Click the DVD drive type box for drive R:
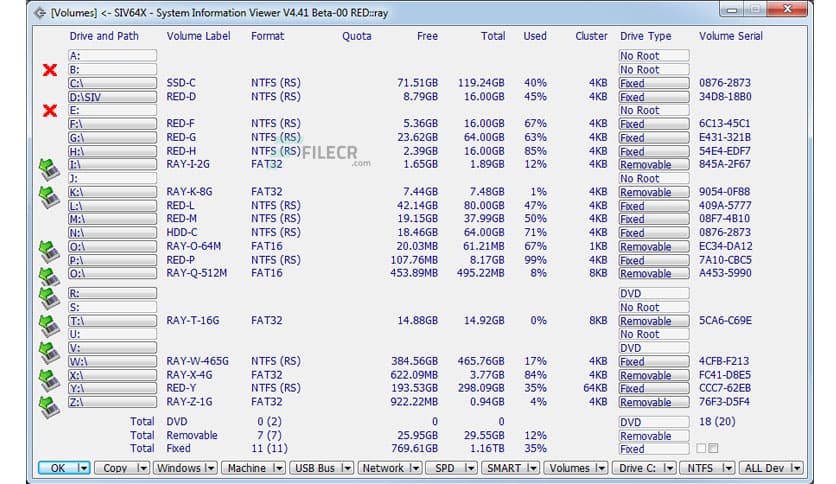This screenshot has width=836, height=484. pyautogui.click(x=654, y=293)
